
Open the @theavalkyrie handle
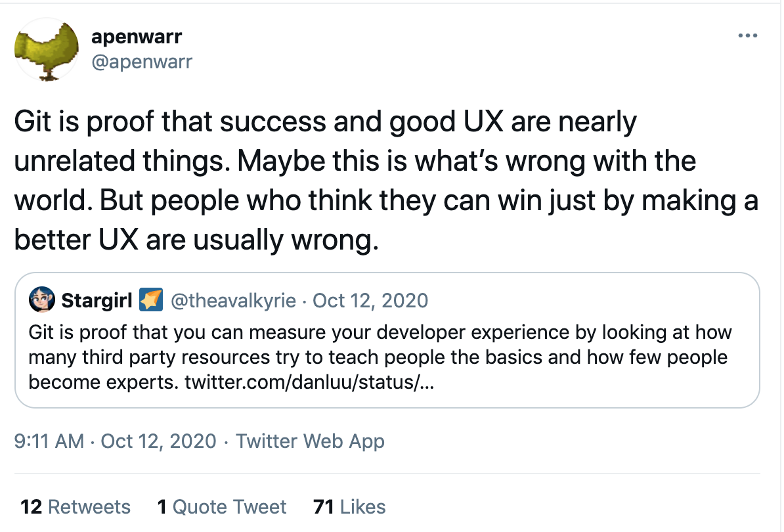pyautogui.click(x=233, y=301)
